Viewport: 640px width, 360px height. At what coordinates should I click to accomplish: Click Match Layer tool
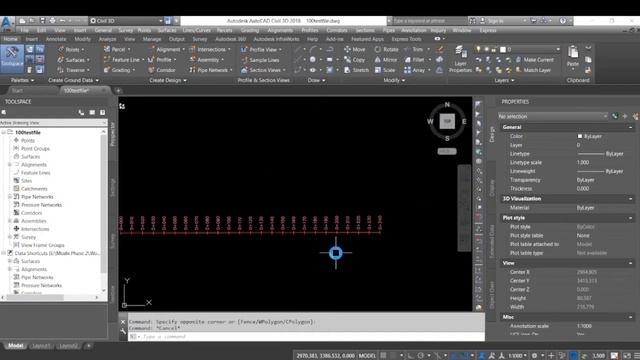533,70
